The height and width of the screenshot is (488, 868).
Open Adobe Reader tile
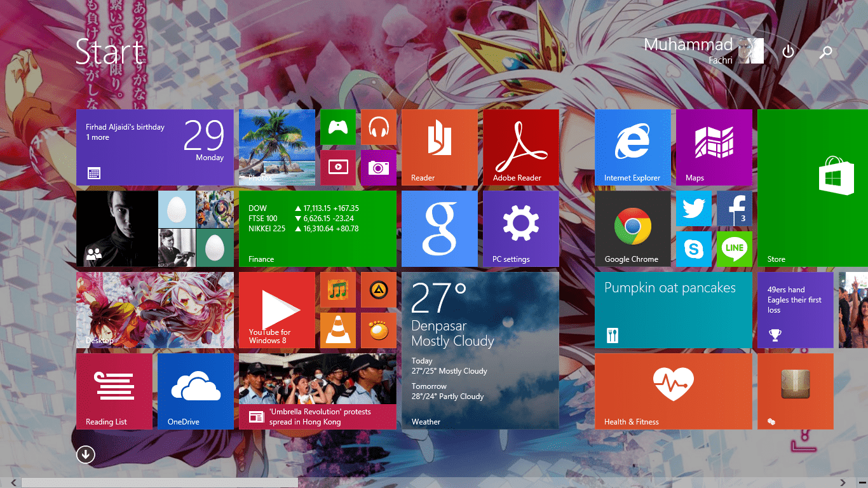coord(520,147)
